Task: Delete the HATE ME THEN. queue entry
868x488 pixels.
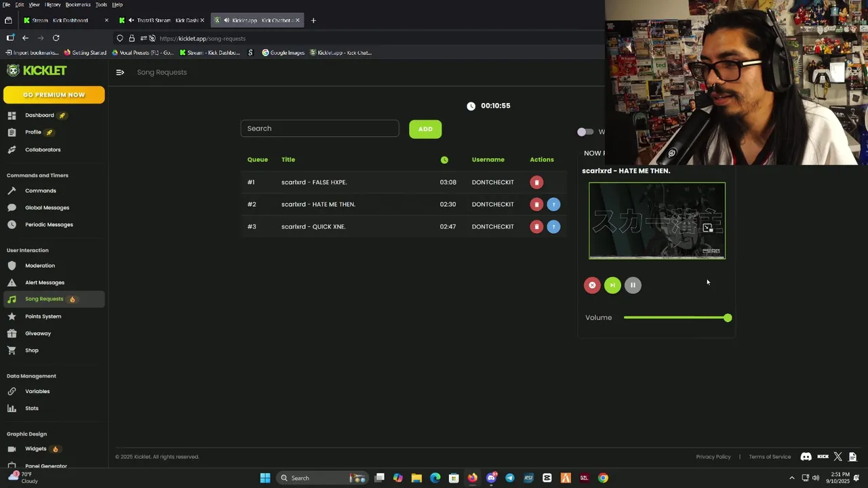Action: (536, 204)
